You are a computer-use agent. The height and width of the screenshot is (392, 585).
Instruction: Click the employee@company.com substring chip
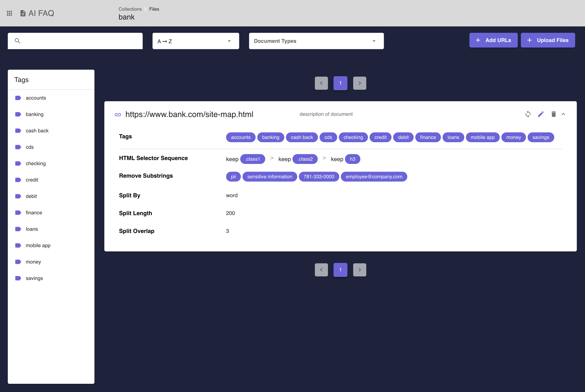tap(374, 177)
